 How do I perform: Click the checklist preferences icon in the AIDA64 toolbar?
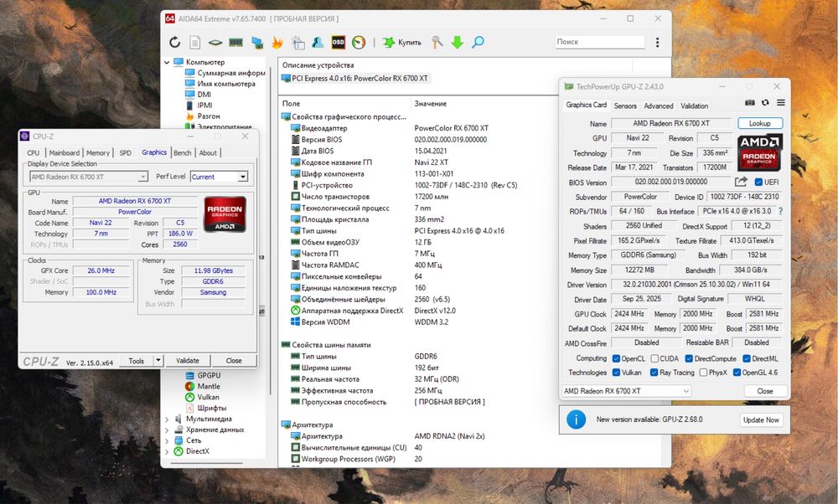point(297,43)
